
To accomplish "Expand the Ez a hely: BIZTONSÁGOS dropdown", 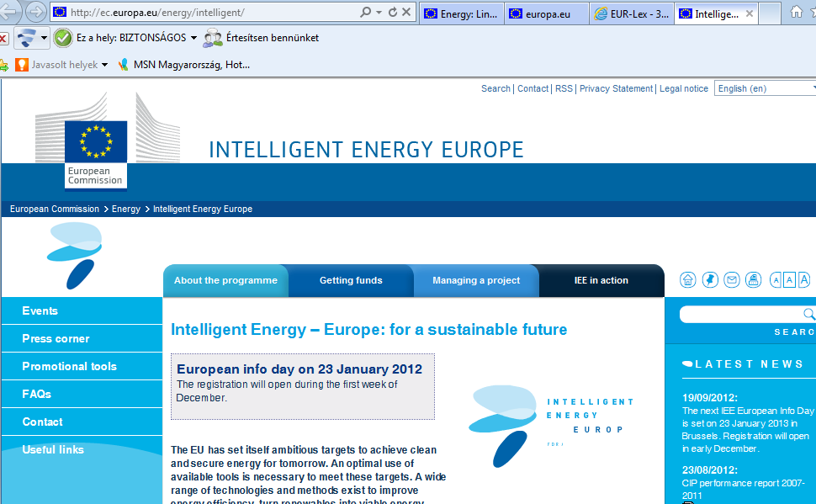I will [x=193, y=38].
